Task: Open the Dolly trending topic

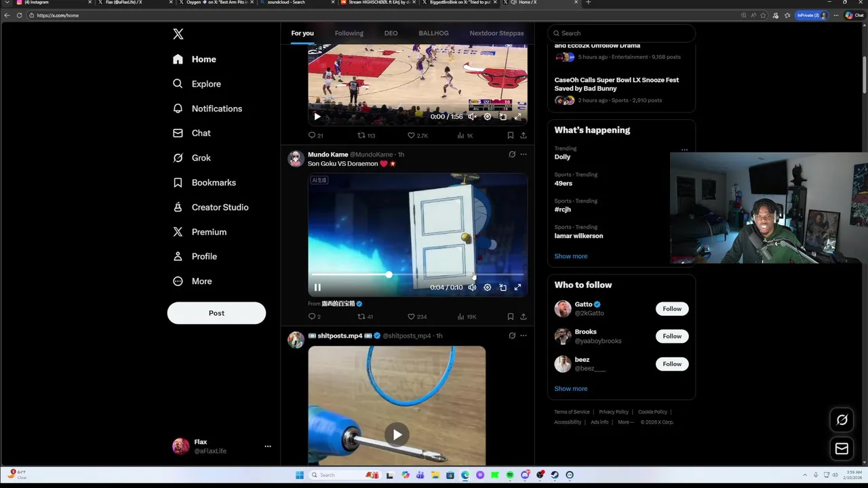Action: (562, 157)
